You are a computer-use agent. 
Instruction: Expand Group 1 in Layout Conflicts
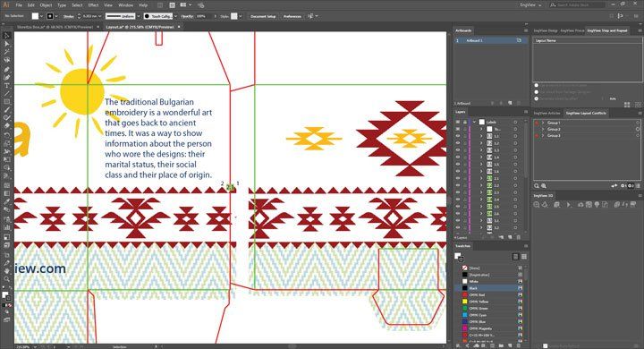543,123
